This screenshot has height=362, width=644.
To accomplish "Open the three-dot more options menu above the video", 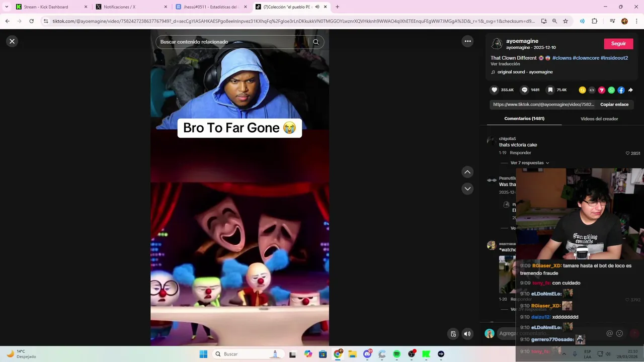I will click(468, 41).
